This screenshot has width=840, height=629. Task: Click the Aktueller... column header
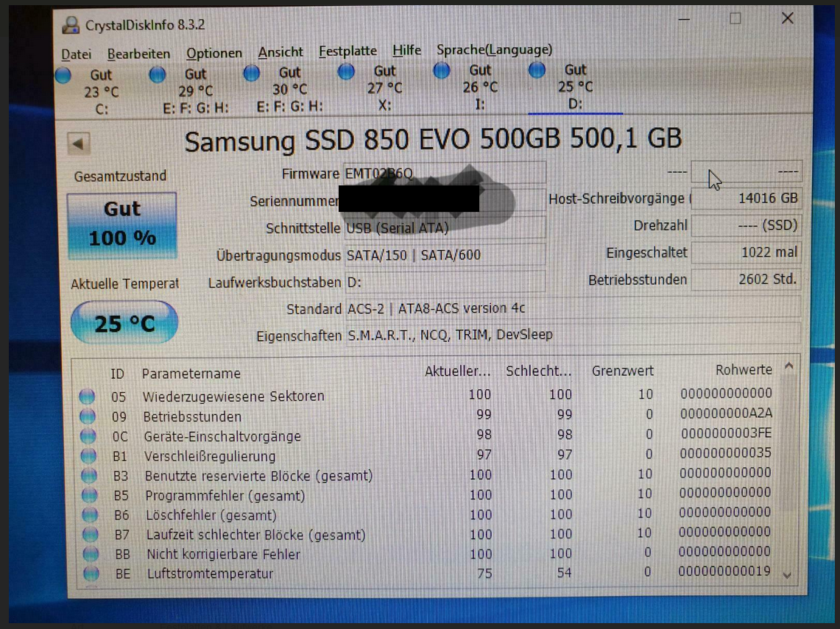click(457, 371)
